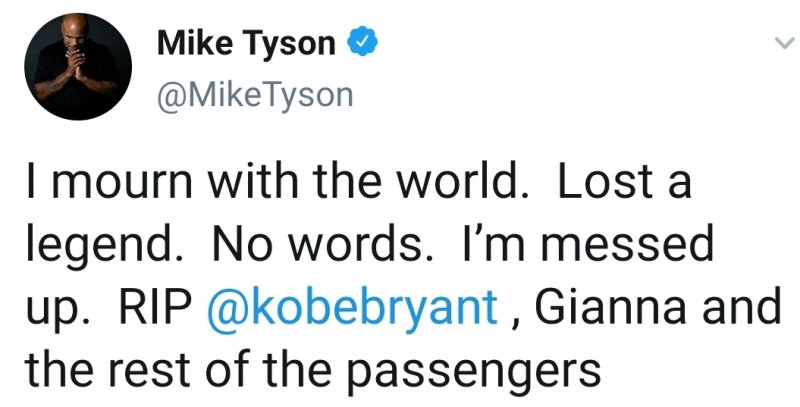This screenshot has height=407, width=800.
Task: Open Mike Tyson's profile picture
Action: [78, 66]
